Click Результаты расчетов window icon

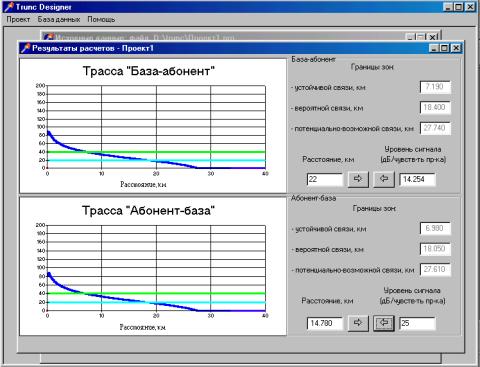25,48
